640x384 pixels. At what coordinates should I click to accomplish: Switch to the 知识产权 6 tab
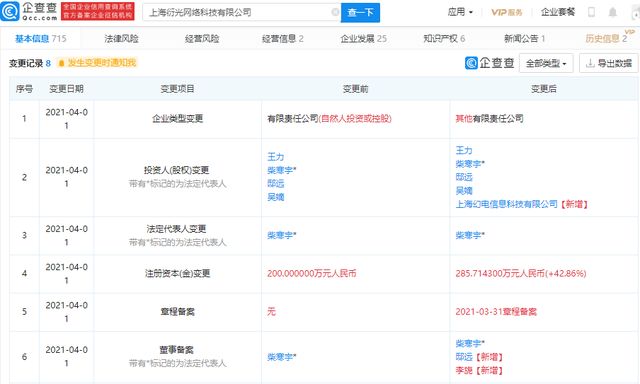(x=444, y=39)
